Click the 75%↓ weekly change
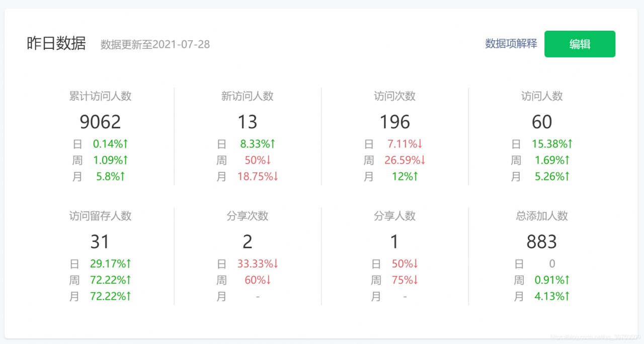 pyautogui.click(x=405, y=280)
